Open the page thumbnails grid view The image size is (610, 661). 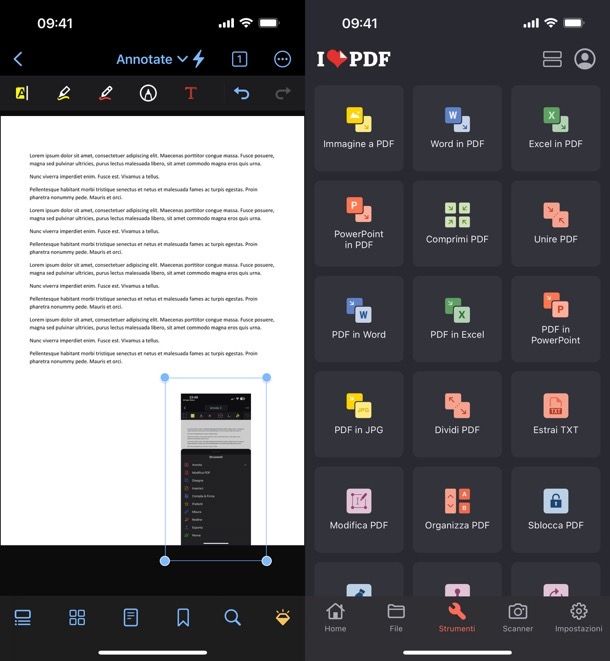tap(77, 618)
